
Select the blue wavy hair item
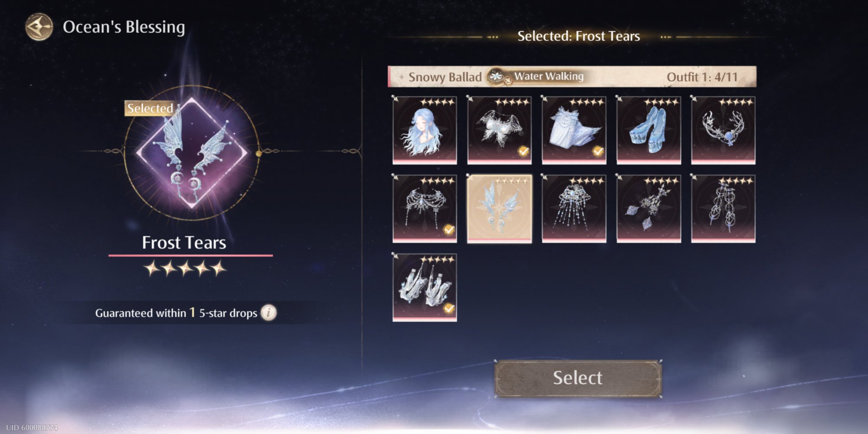[x=424, y=130]
